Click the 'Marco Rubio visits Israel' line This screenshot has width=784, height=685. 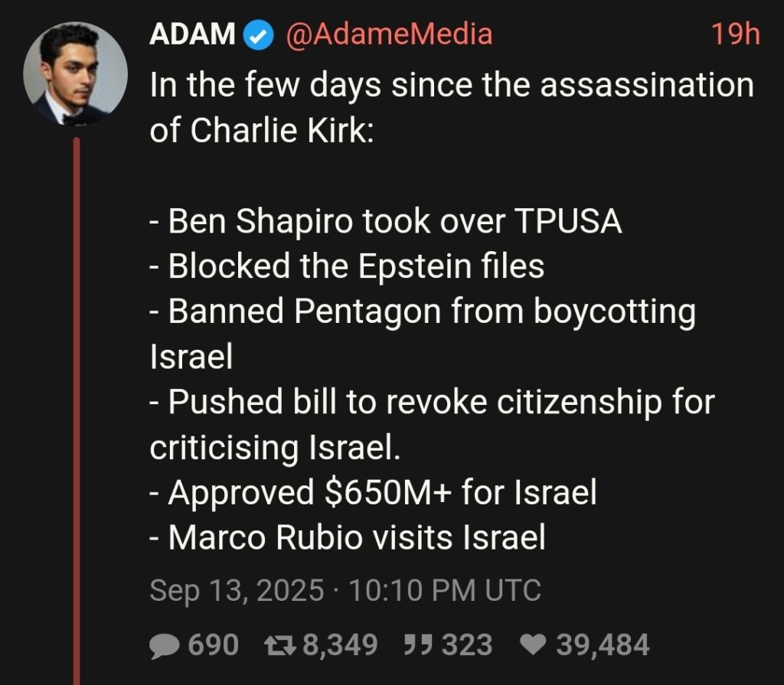click(347, 537)
